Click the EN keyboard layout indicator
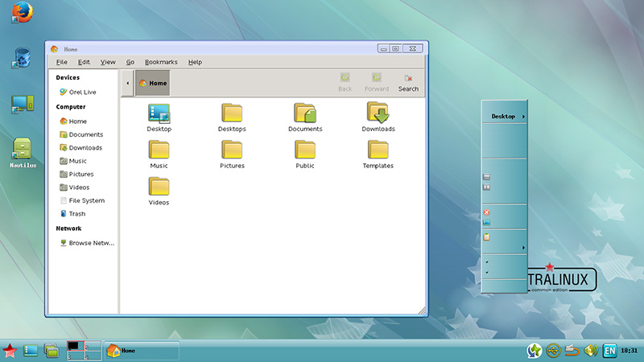The height and width of the screenshot is (362, 644). tap(611, 350)
